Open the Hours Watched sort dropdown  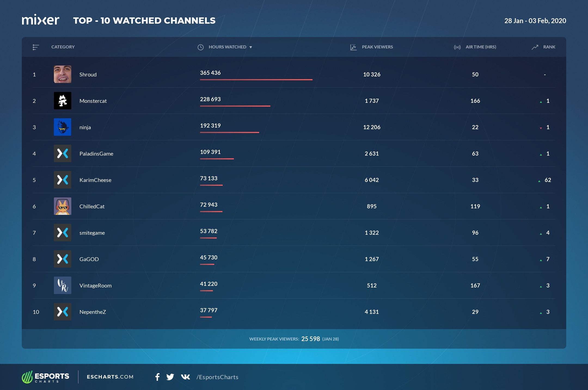[x=251, y=47]
